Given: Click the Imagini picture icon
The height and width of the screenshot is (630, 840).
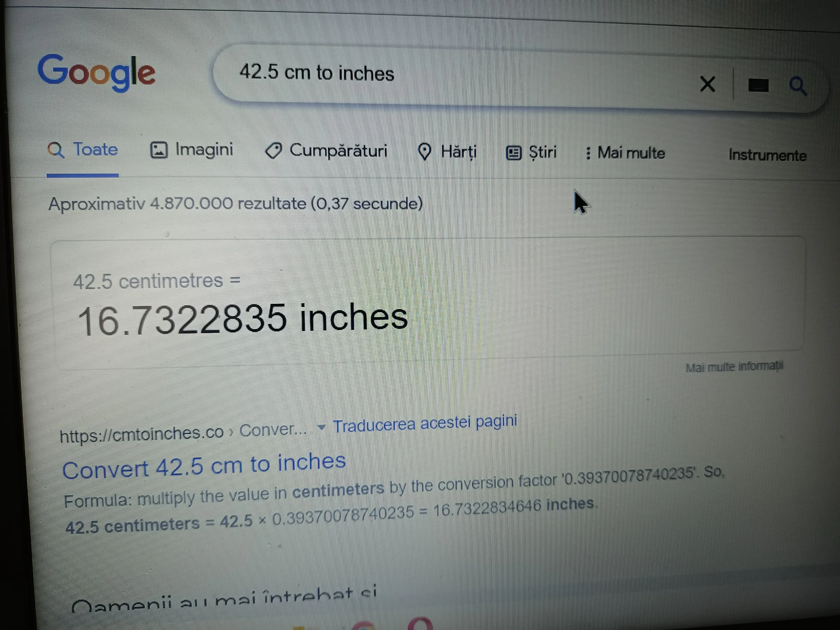Looking at the screenshot, I should (x=159, y=150).
